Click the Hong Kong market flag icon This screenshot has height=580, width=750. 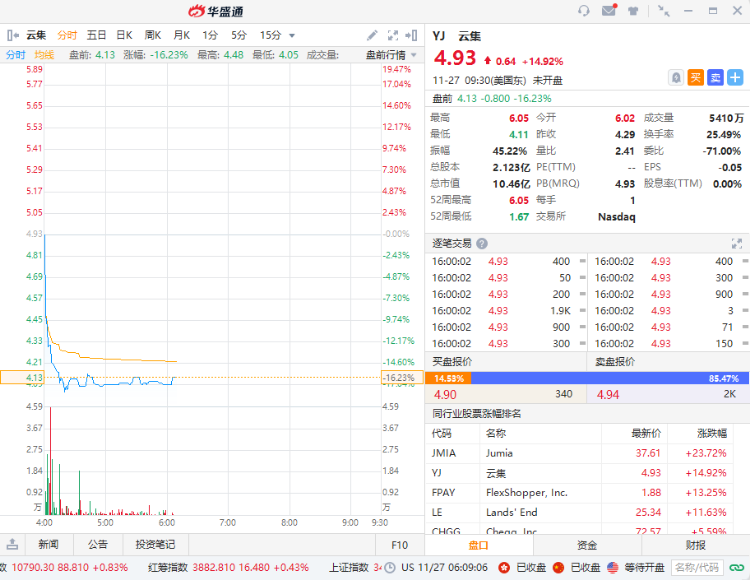pos(504,568)
